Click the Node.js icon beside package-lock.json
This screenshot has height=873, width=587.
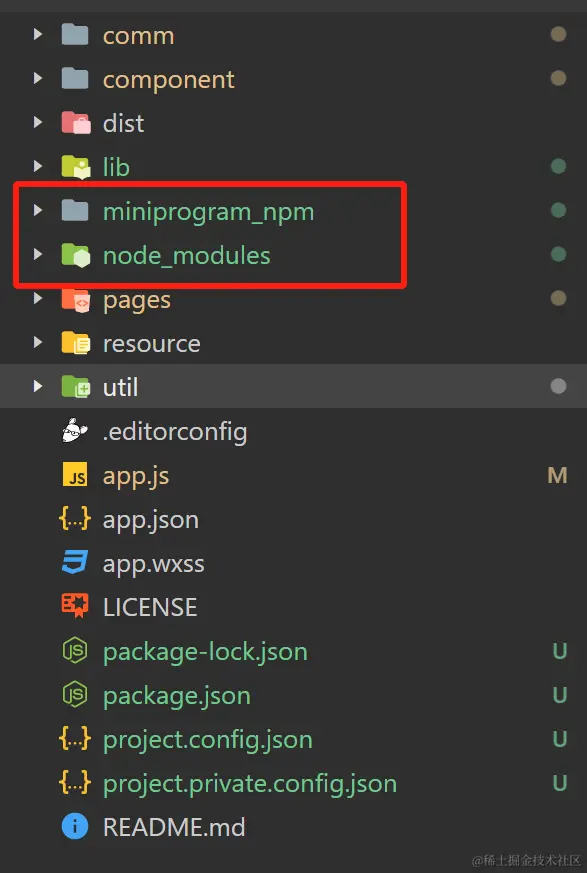[75, 651]
